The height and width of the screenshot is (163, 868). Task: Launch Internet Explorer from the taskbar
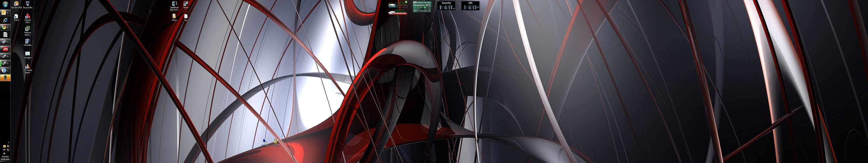(5, 20)
